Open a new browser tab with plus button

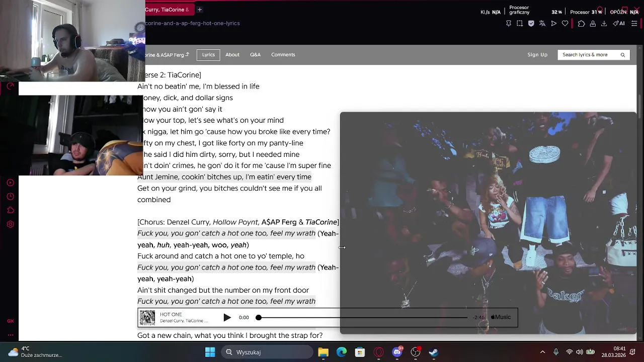(x=199, y=10)
